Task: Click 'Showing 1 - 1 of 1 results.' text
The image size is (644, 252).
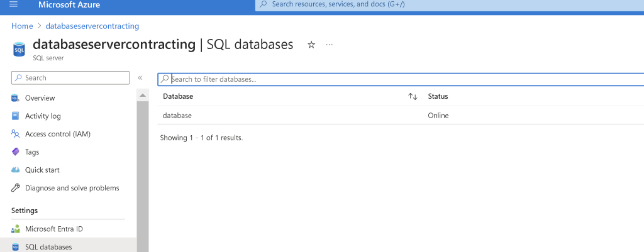Action: pyautogui.click(x=201, y=138)
